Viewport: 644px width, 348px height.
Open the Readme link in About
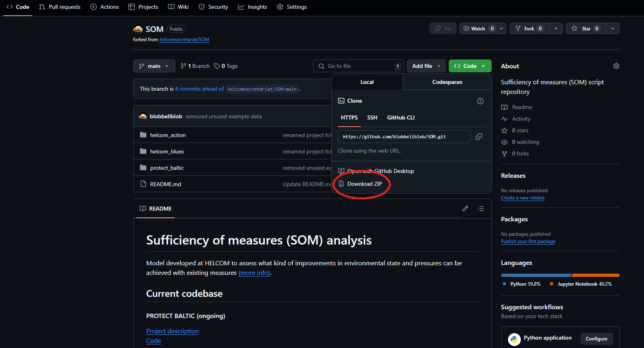coord(517,107)
